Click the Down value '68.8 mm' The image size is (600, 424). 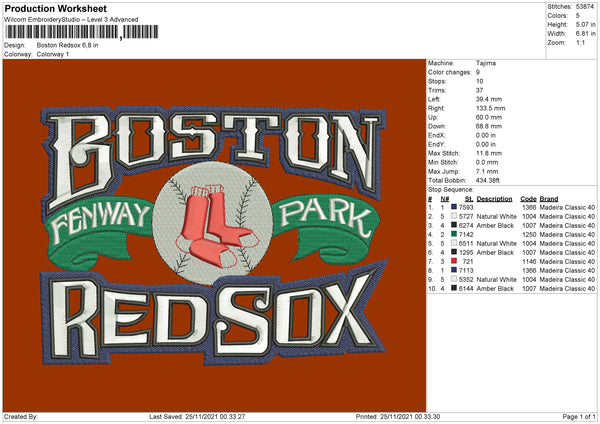489,126
